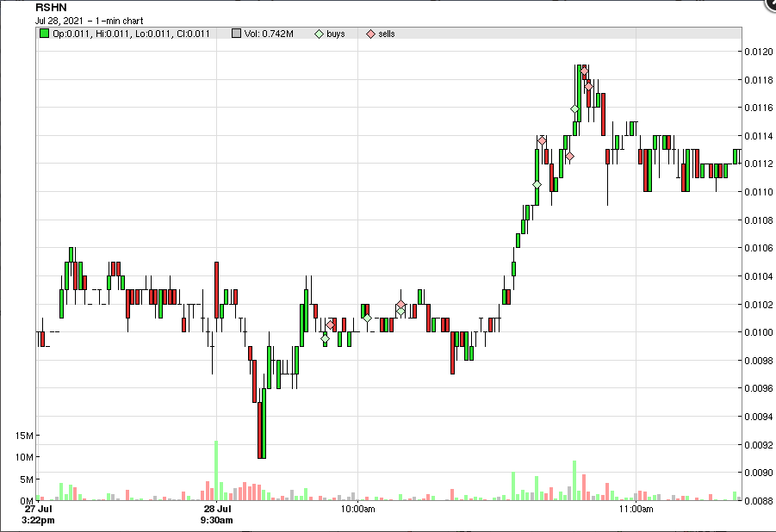The image size is (776, 532).
Task: Click the sell diamond just above 0.0100 before 10:00am
Action: tap(330, 325)
